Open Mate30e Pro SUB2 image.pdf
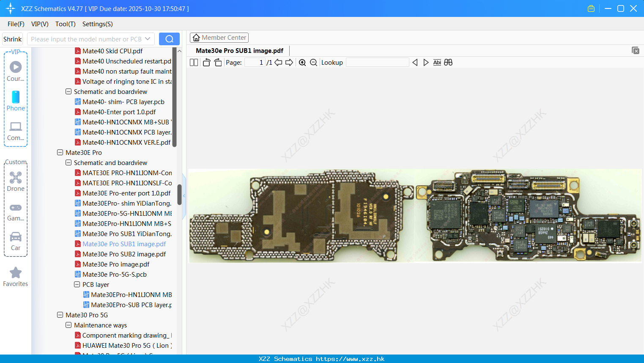644x363 pixels. point(124,254)
